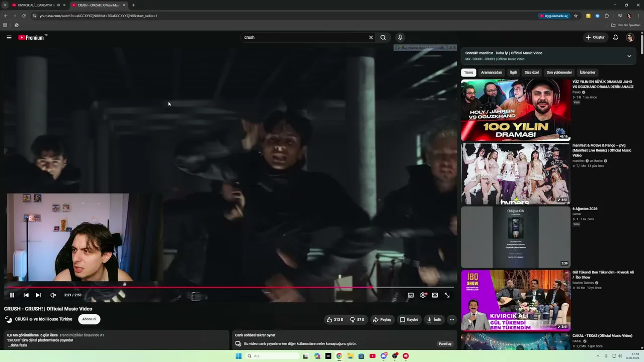Open YouTube notifications bell

click(615, 37)
